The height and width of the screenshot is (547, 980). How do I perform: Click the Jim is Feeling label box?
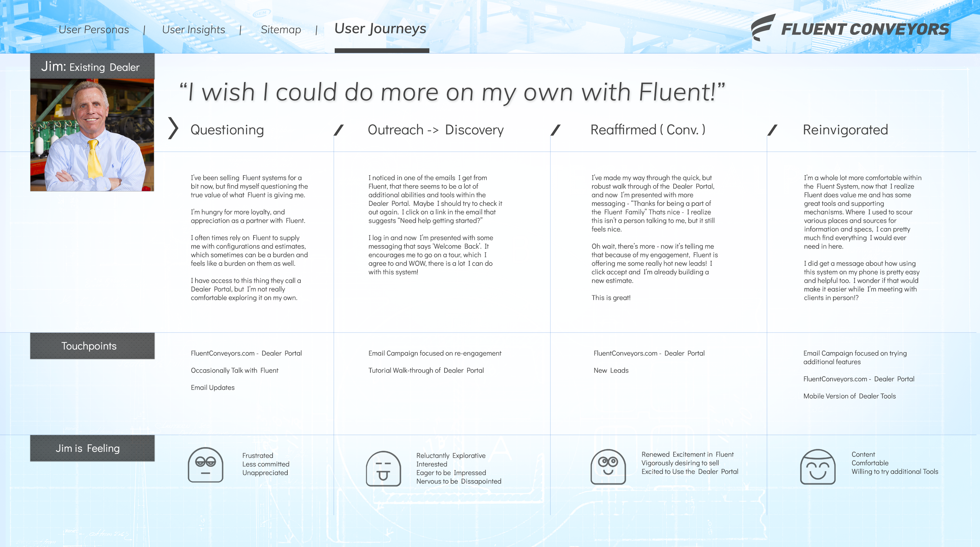(x=93, y=448)
